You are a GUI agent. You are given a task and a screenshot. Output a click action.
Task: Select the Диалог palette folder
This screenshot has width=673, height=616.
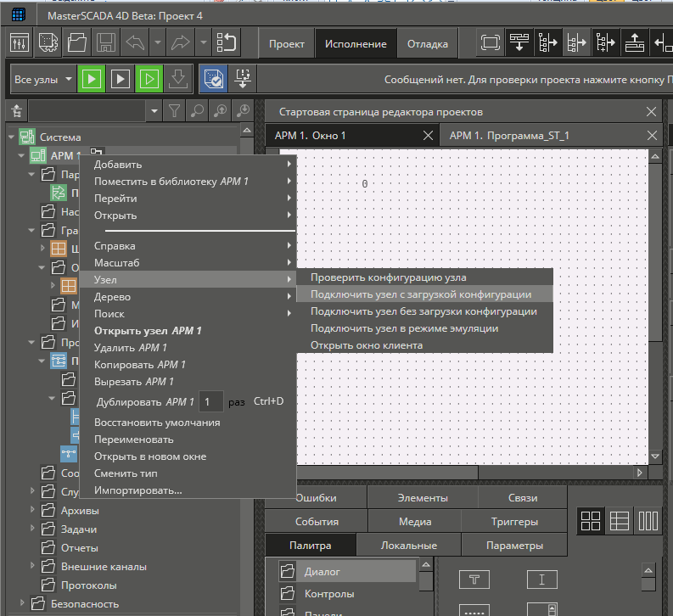pyautogui.click(x=347, y=571)
